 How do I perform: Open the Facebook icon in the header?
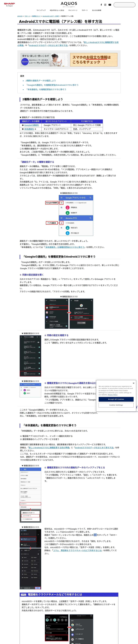tap(101, 5)
